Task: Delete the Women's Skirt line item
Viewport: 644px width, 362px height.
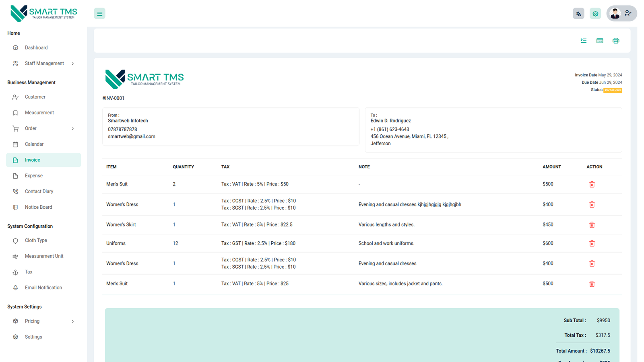Action: (x=592, y=225)
